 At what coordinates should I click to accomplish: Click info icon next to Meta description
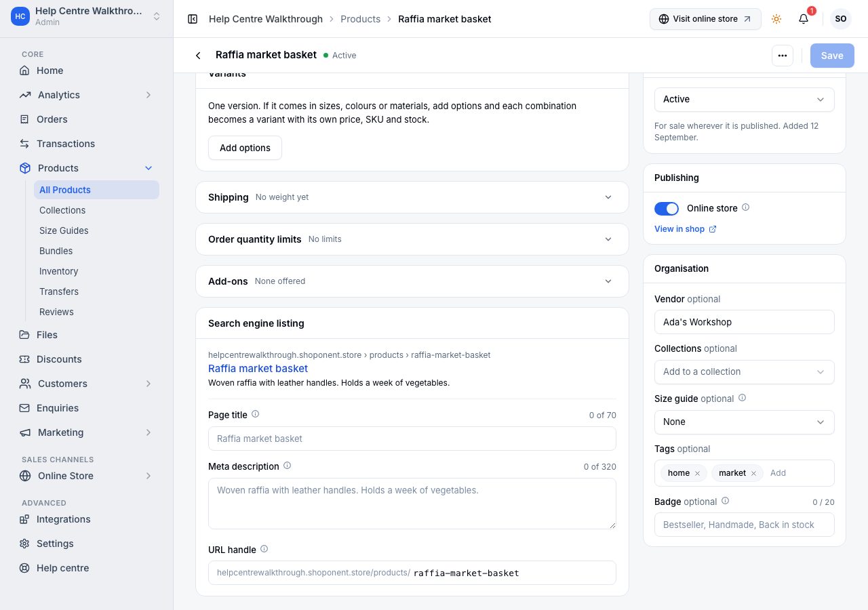(288, 466)
